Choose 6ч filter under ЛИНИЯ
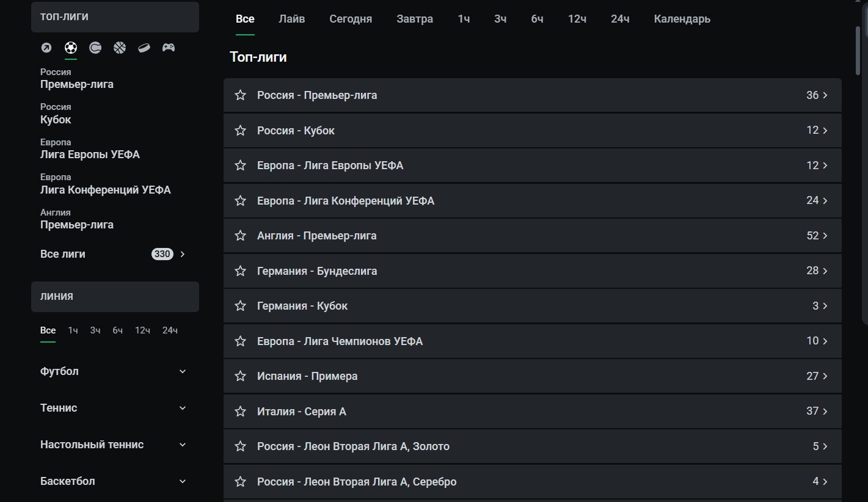The width and height of the screenshot is (868, 502). click(x=118, y=330)
